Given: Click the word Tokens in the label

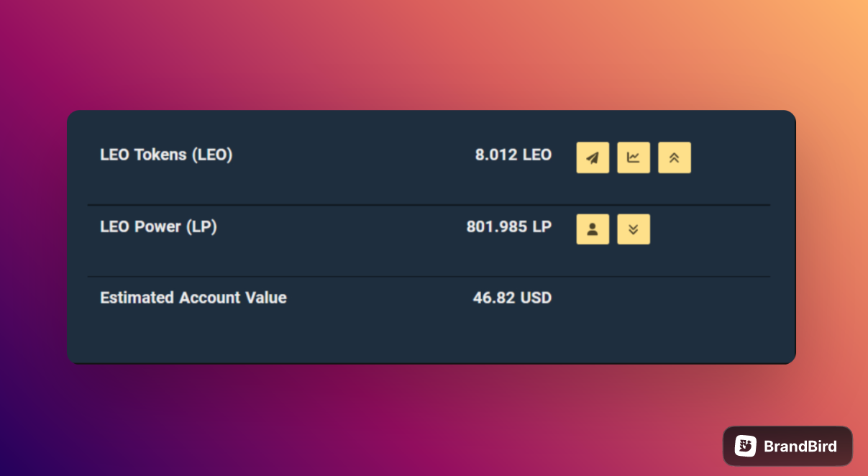Looking at the screenshot, I should 160,155.
